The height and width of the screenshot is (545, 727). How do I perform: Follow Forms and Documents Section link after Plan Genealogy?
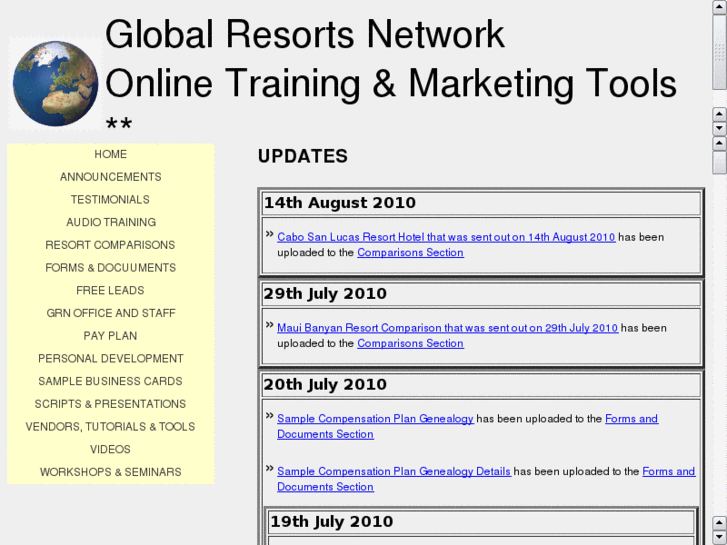631,419
